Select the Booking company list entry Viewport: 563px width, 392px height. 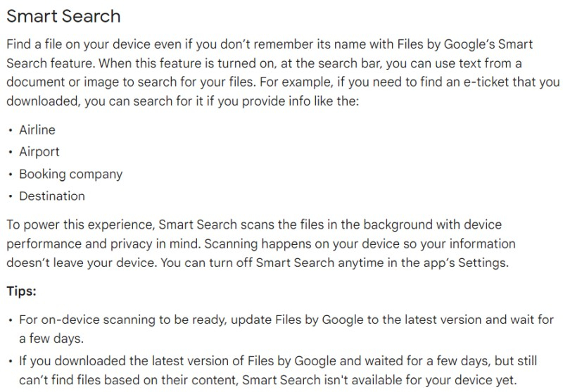click(x=70, y=174)
